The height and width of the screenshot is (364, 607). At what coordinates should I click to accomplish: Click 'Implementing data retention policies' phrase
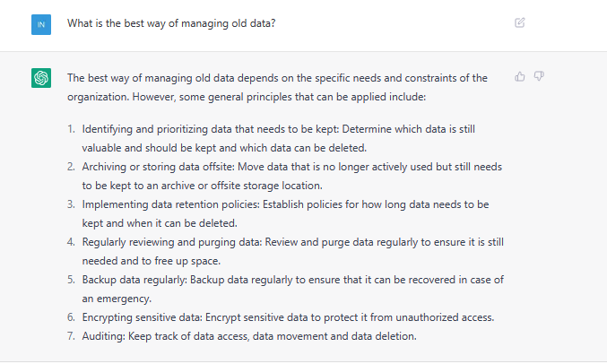tap(170, 204)
